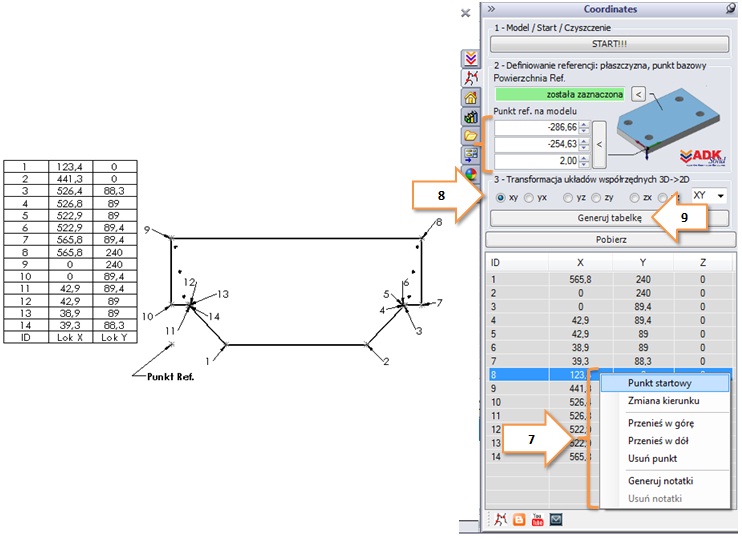The width and height of the screenshot is (742, 540).
Task: Select list row with ID 9
Action: [x=543, y=389]
